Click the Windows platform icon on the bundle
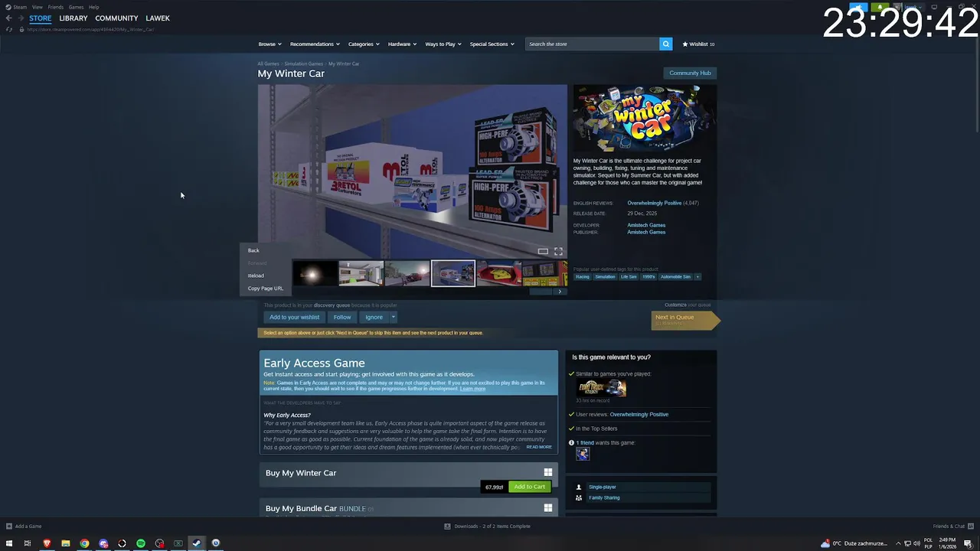The height and width of the screenshot is (551, 980). (547, 507)
